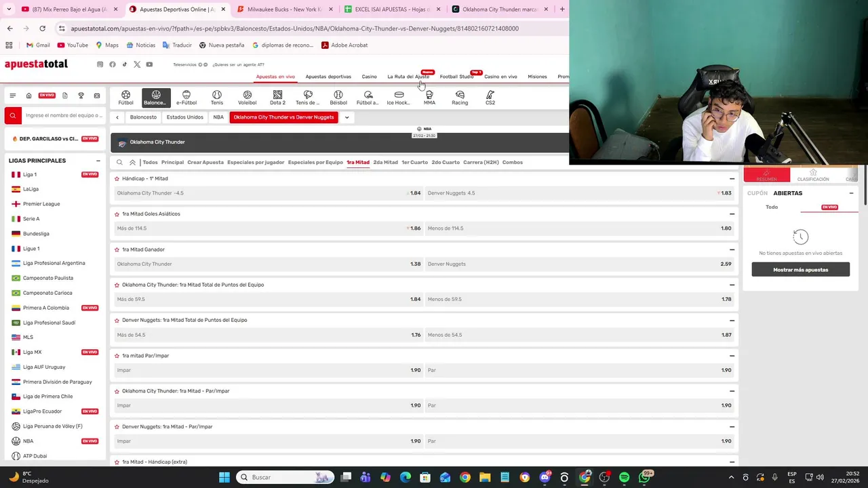Open the trophy icon in sidebar toolbar
The image size is (868, 488).
click(x=81, y=96)
